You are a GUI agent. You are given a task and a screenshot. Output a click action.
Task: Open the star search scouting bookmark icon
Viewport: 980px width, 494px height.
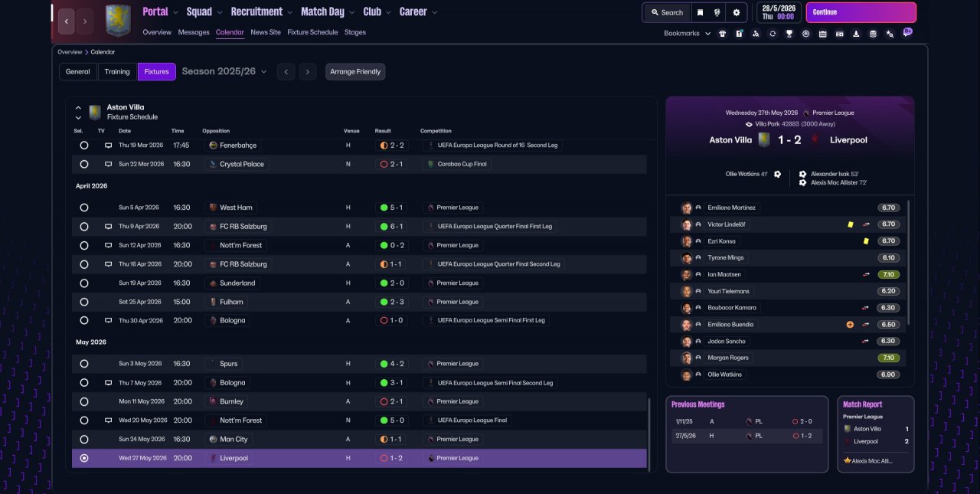click(890, 34)
